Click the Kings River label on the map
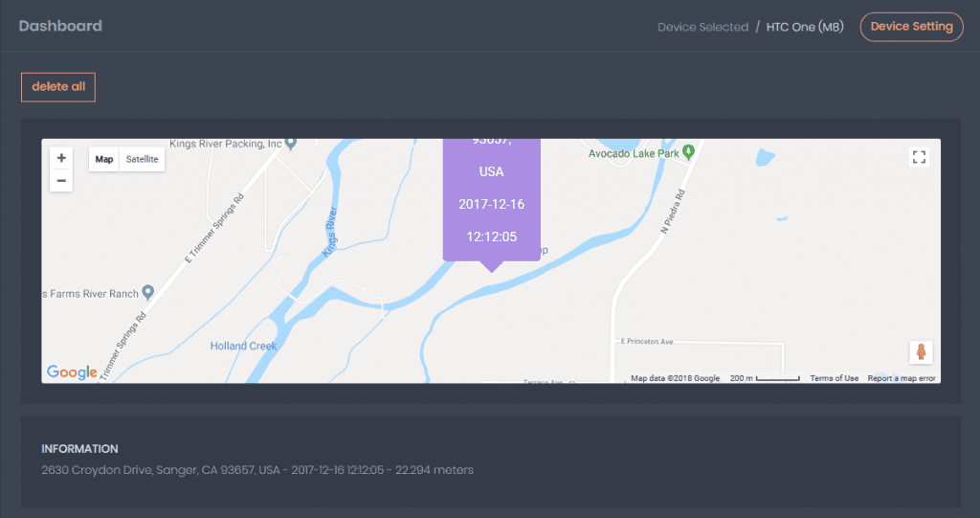The width and height of the screenshot is (980, 518). (330, 232)
